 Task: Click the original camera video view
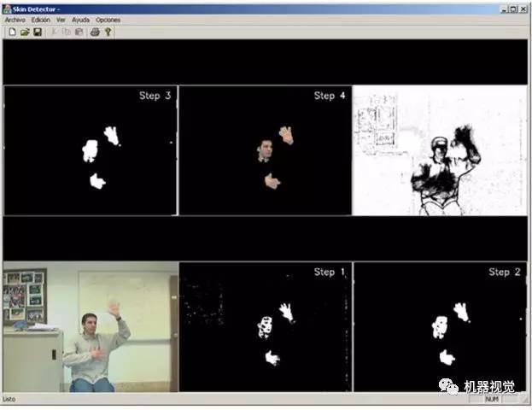coord(91,327)
